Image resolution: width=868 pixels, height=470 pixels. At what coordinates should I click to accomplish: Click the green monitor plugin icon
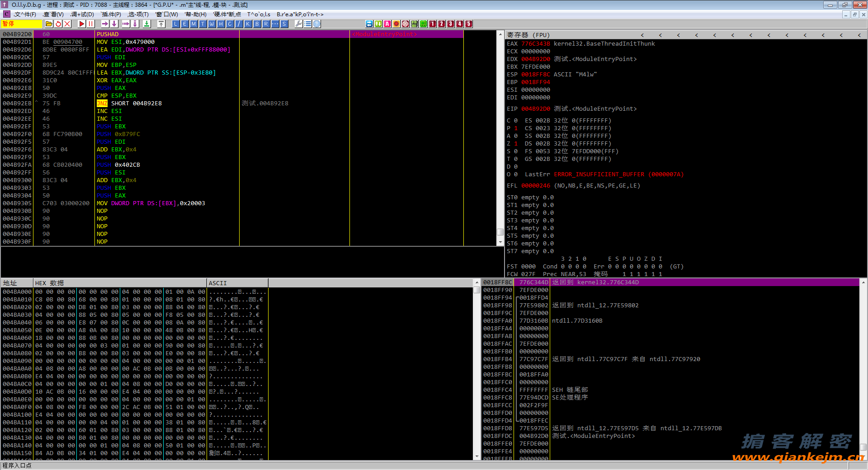click(424, 24)
